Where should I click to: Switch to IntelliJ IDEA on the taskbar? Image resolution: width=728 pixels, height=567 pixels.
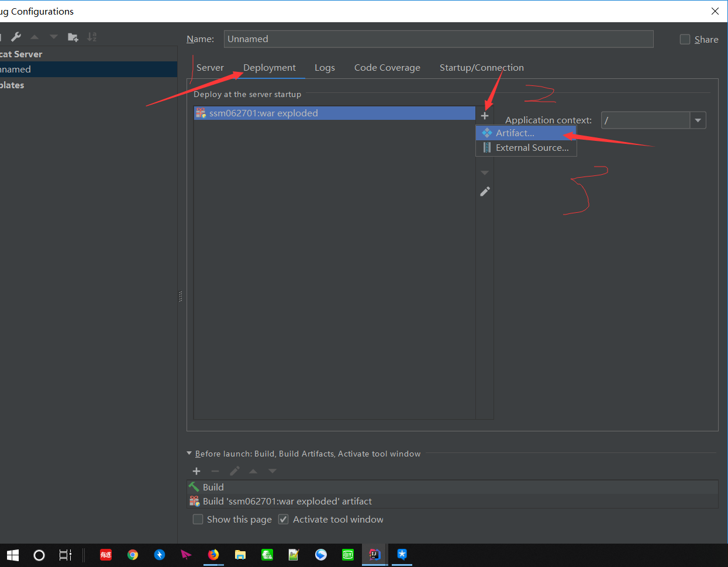375,555
